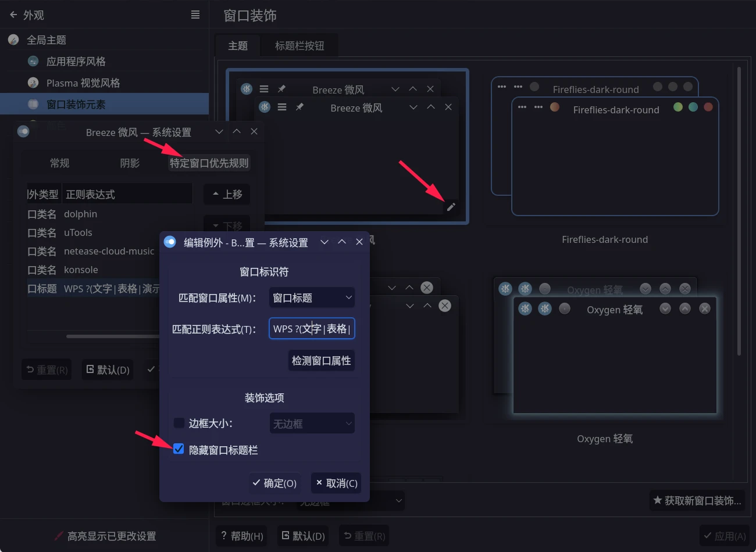
Task: Confirm with the 确定(O) button
Action: point(274,483)
